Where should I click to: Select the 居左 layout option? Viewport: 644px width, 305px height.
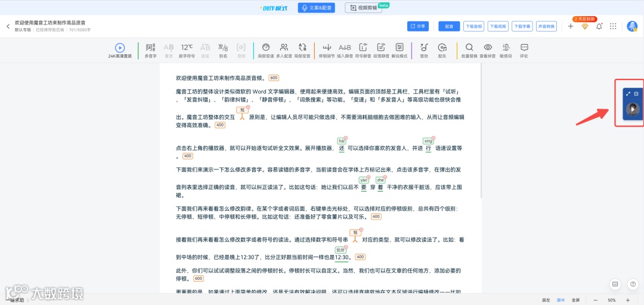pyautogui.click(x=546, y=300)
